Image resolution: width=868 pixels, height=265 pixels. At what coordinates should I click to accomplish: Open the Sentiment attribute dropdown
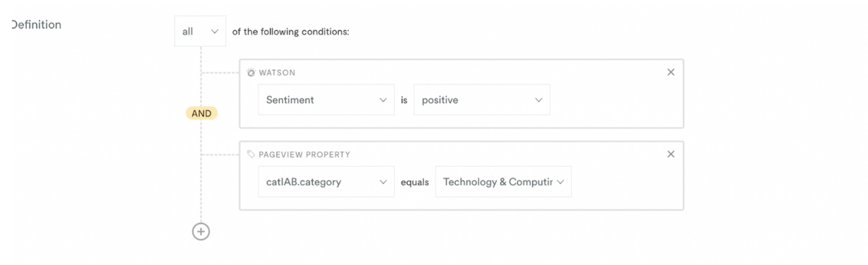(x=326, y=100)
